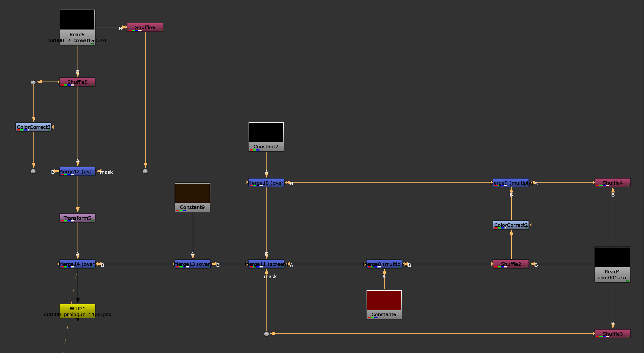Select the Shuffle6 node
Screen dimensions: 644x353
pyautogui.click(x=145, y=27)
